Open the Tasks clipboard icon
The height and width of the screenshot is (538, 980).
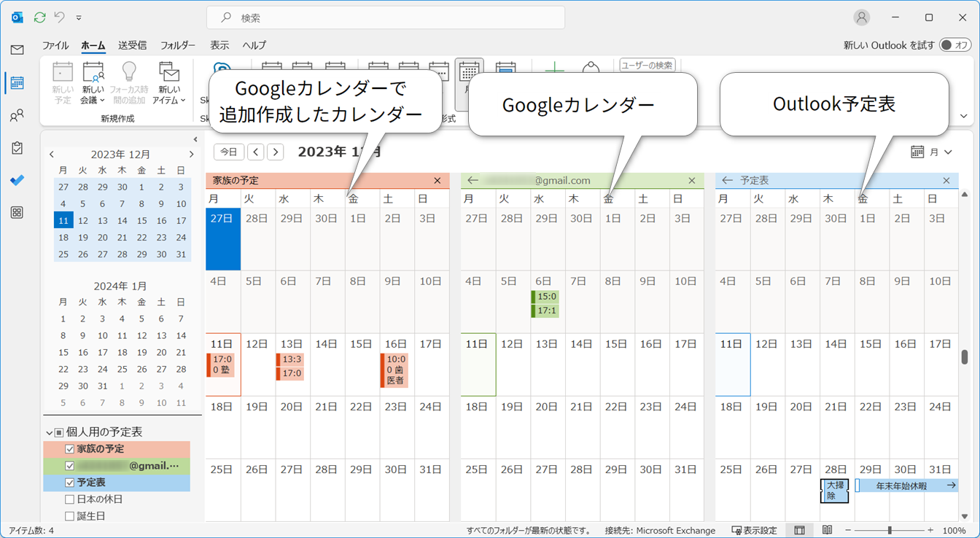[x=17, y=148]
